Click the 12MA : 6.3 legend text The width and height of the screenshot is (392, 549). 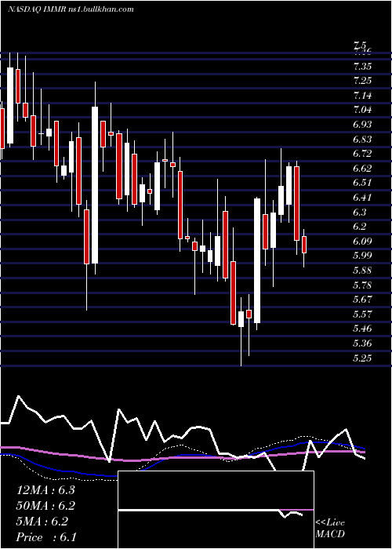pyautogui.click(x=45, y=490)
